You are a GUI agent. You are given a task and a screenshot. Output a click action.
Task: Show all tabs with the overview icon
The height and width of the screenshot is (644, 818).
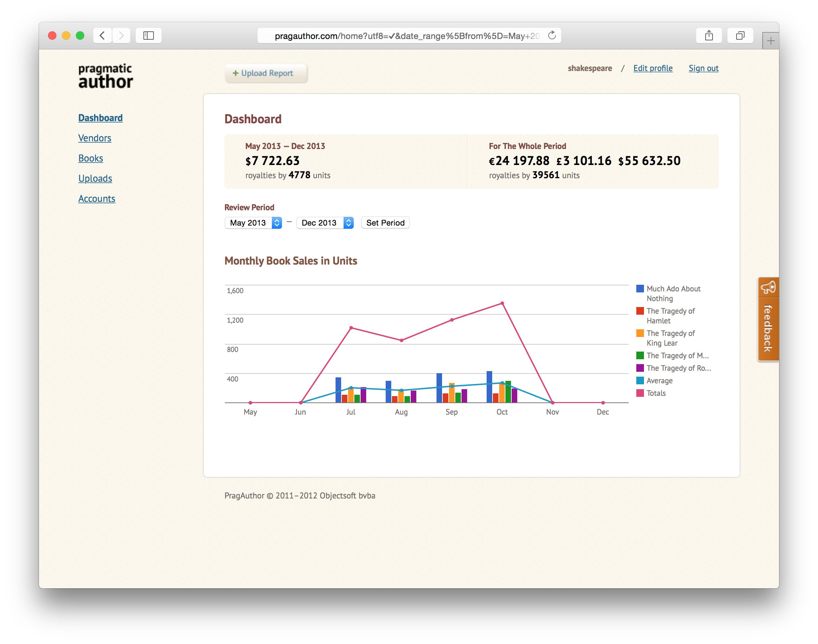[740, 36]
